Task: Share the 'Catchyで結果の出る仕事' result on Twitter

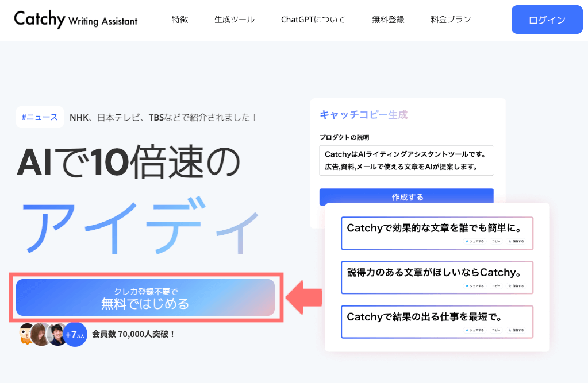Action: (474, 330)
